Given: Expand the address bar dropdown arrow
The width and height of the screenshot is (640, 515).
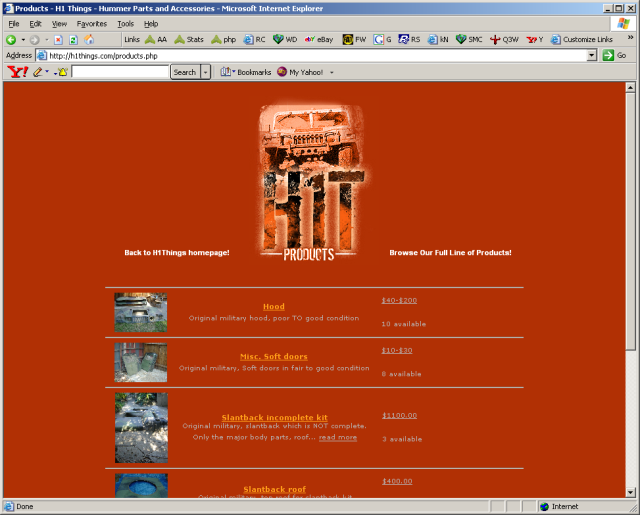Looking at the screenshot, I should (592, 55).
